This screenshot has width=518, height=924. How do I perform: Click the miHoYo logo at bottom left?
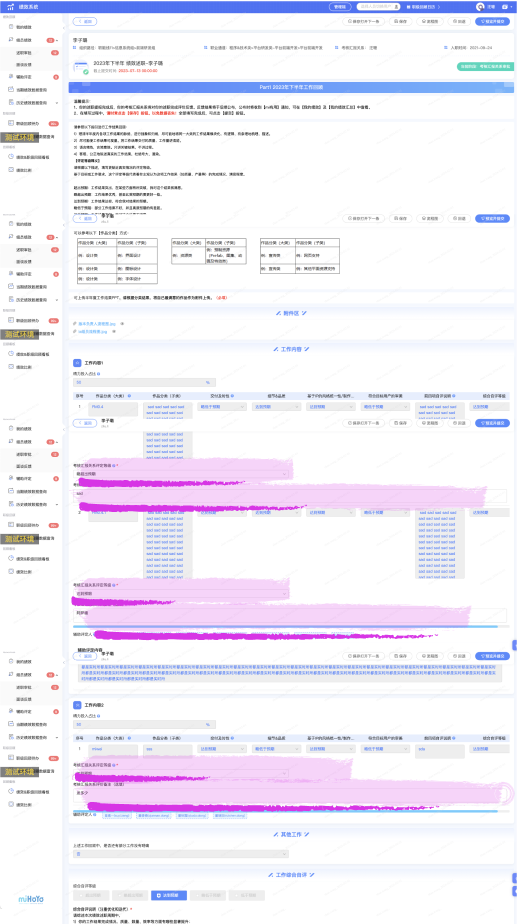coord(31,898)
